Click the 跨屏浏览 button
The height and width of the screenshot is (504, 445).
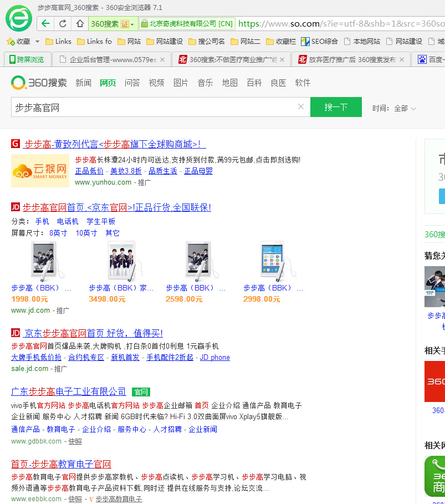point(27,59)
